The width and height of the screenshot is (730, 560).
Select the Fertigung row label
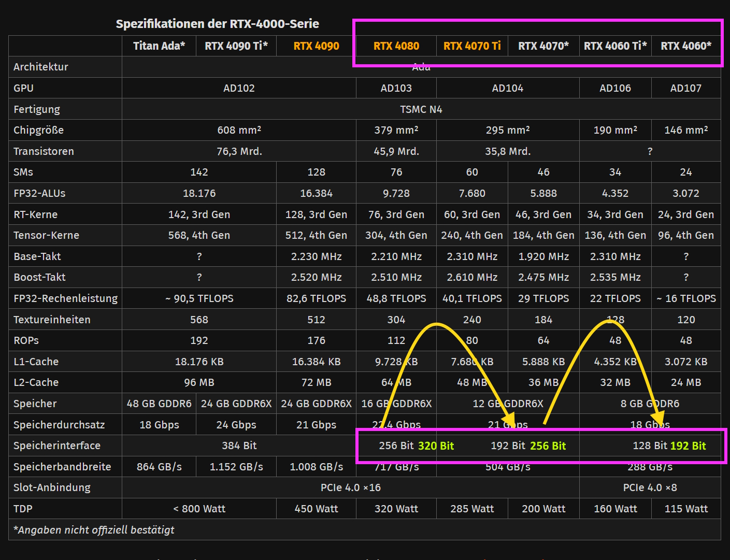coord(37,109)
